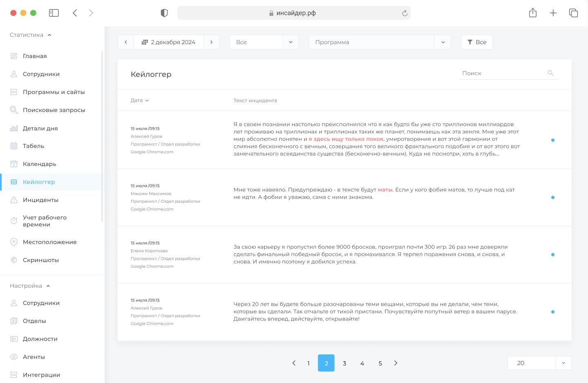Click the Кейлоггер keyboard icon
Screen dimensions: 588x383
click(14, 182)
